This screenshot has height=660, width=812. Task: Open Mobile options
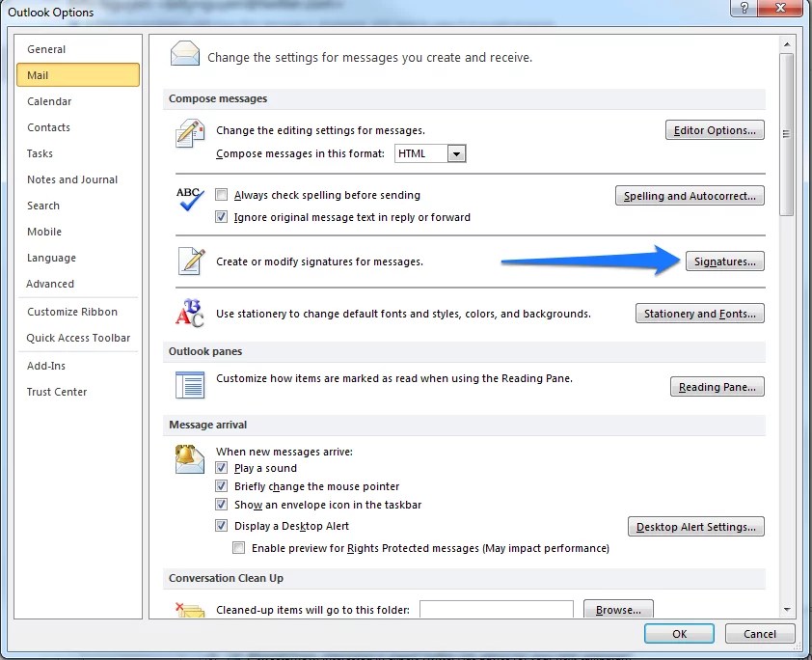[x=78, y=232]
